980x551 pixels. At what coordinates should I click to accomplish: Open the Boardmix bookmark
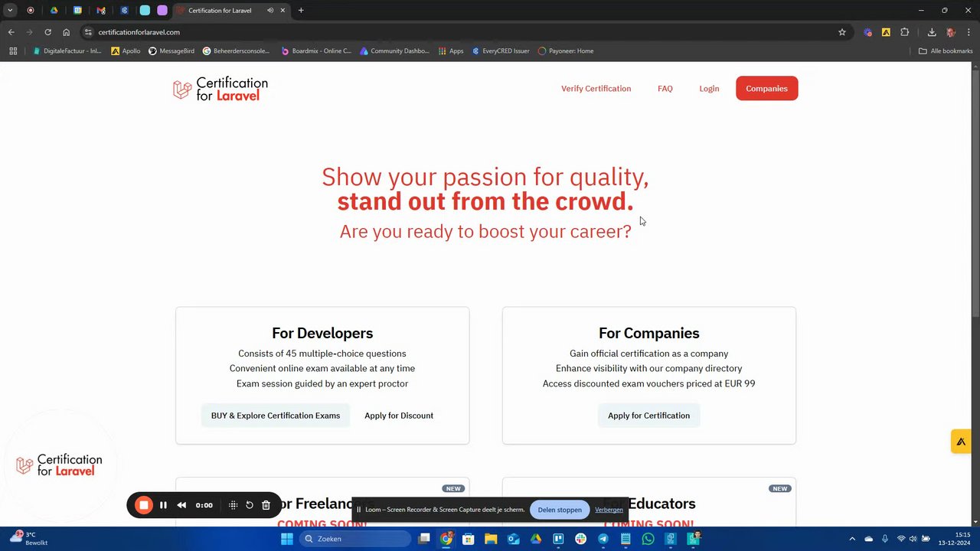[316, 51]
